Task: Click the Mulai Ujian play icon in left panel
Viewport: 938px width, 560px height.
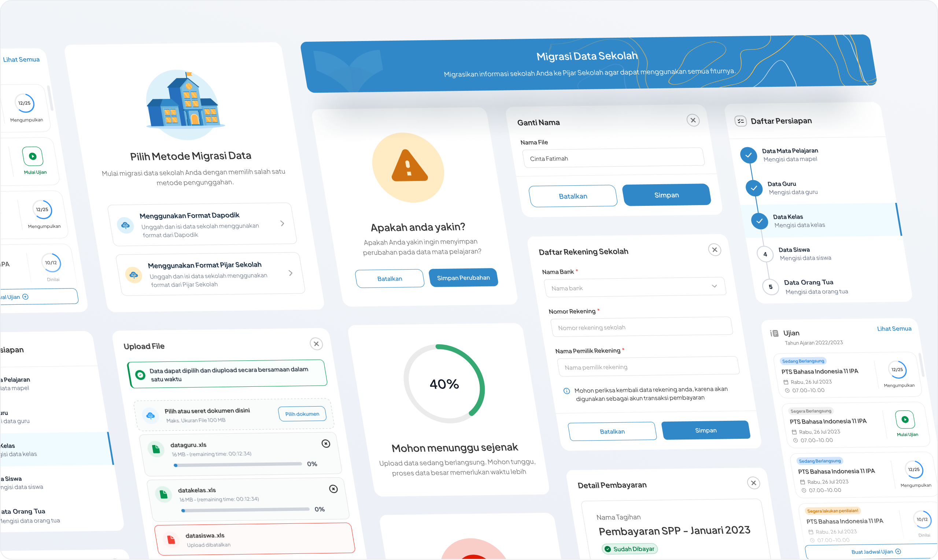Action: pos(33,156)
